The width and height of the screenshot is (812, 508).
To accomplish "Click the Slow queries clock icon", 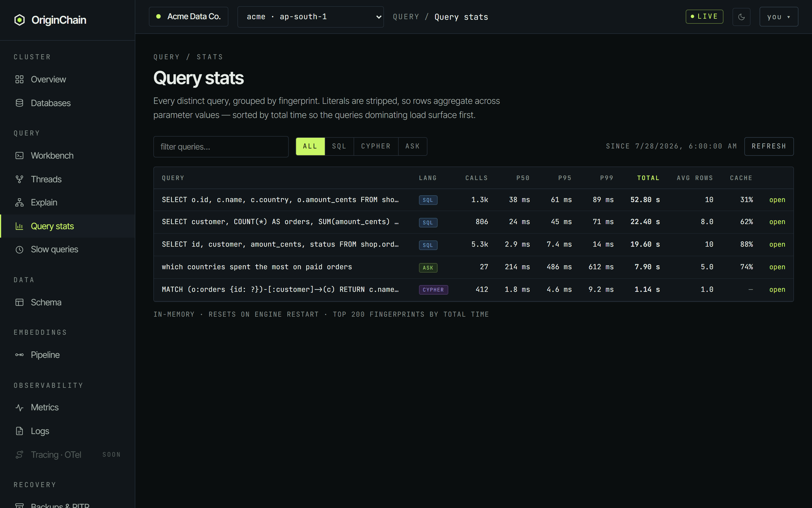I will [x=20, y=249].
